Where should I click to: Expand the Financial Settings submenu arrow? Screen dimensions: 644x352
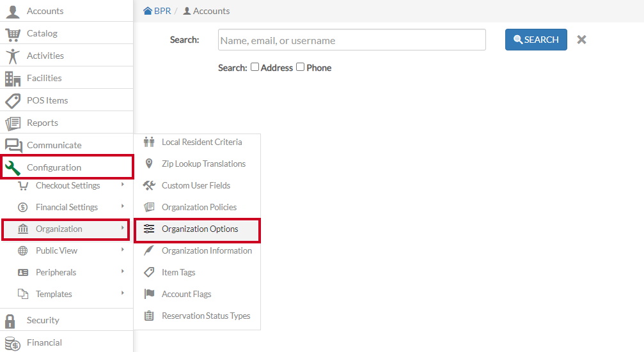pos(122,206)
